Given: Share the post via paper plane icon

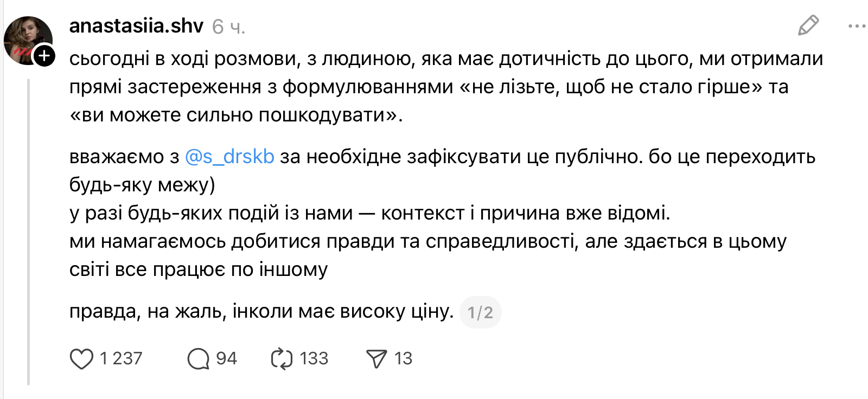Looking at the screenshot, I should 376,359.
